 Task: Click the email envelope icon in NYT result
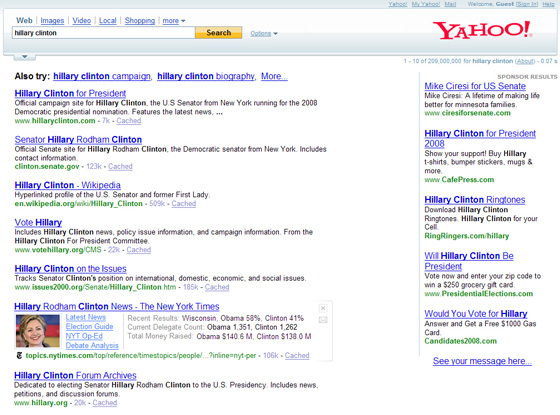323,320
